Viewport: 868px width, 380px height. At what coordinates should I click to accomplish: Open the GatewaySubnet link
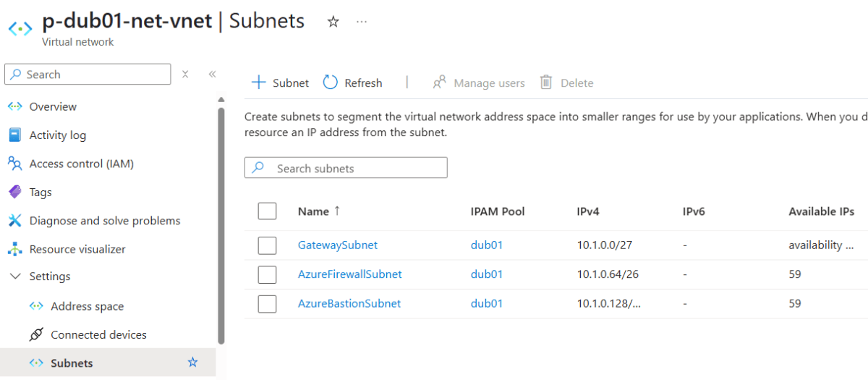pos(338,245)
